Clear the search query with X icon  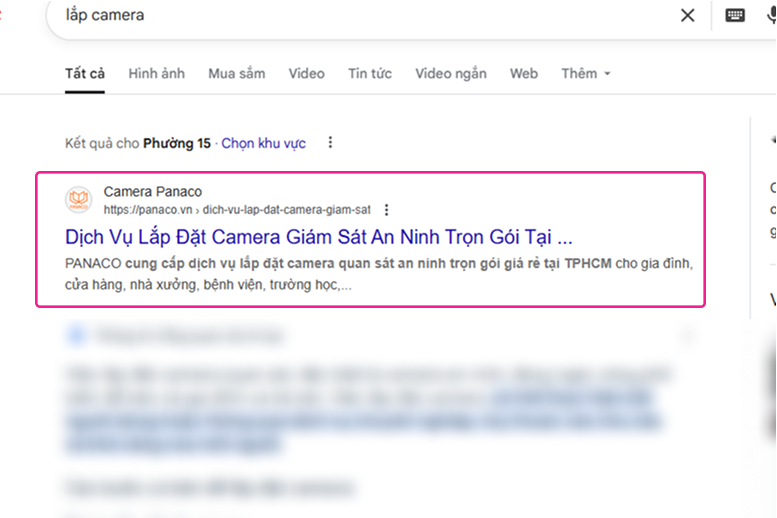point(687,15)
